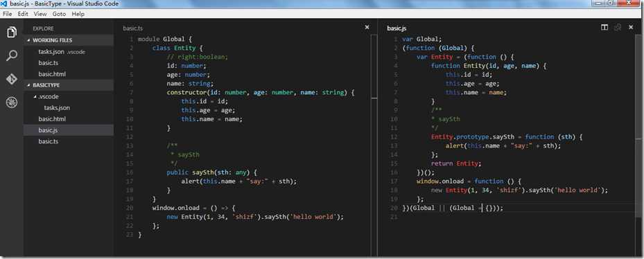The image size is (644, 259).
Task: Open the Goto menu
Action: [x=59, y=14]
